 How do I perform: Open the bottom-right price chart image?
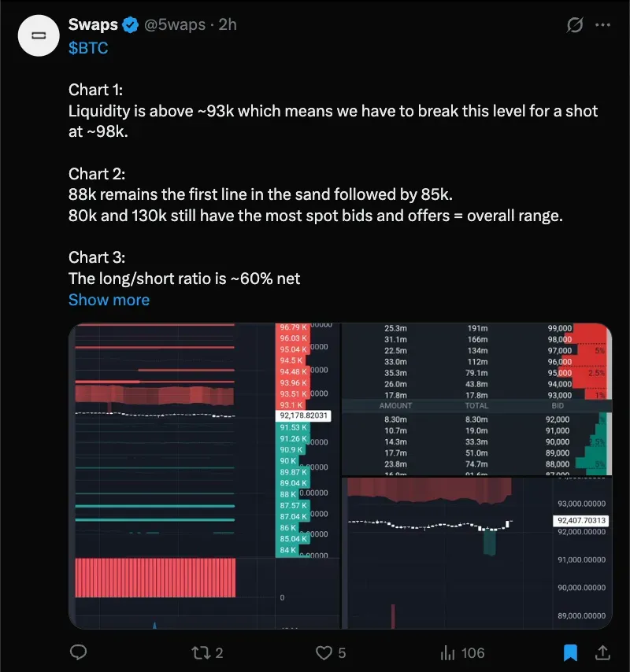click(x=476, y=552)
